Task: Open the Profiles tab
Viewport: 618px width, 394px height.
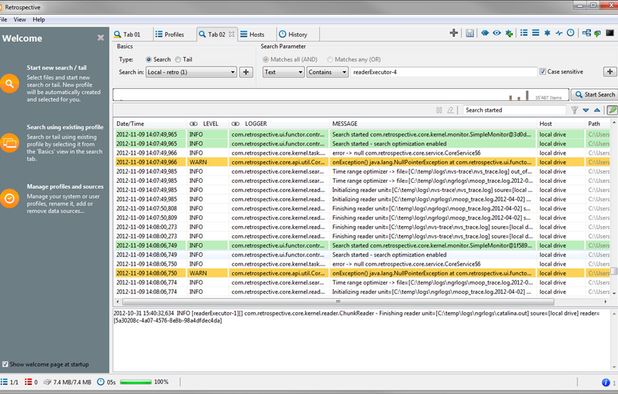Action: [x=173, y=35]
